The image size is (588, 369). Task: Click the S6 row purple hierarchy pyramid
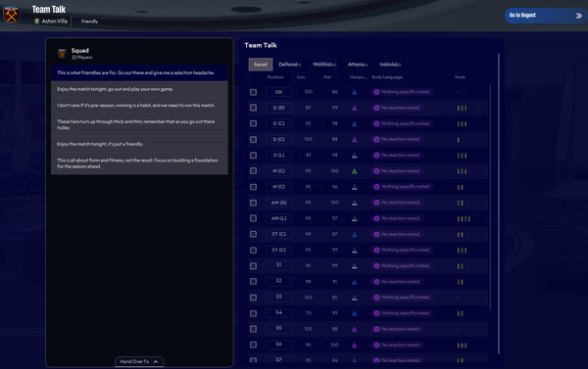coord(355,346)
